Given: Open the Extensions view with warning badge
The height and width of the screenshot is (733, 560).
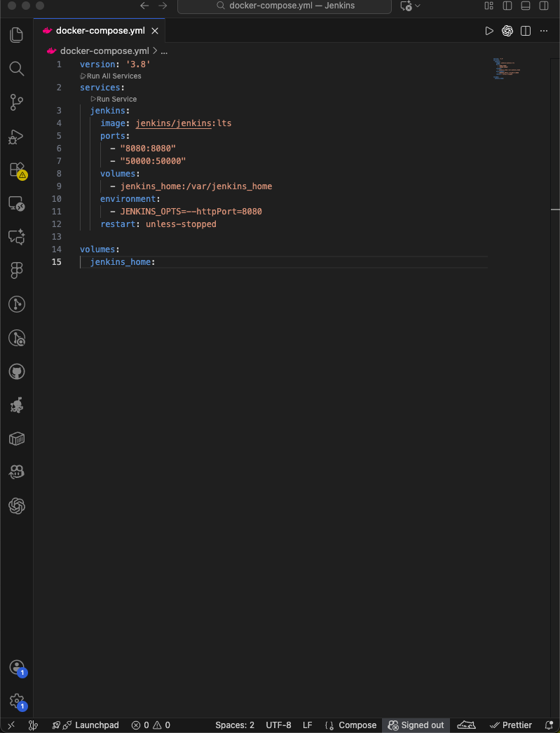Looking at the screenshot, I should pyautogui.click(x=18, y=170).
